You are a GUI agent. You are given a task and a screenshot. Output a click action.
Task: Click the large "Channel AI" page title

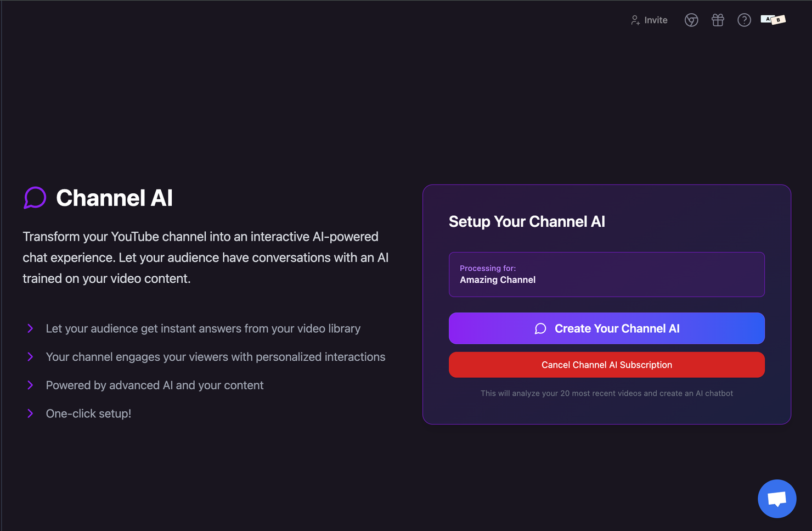114,198
